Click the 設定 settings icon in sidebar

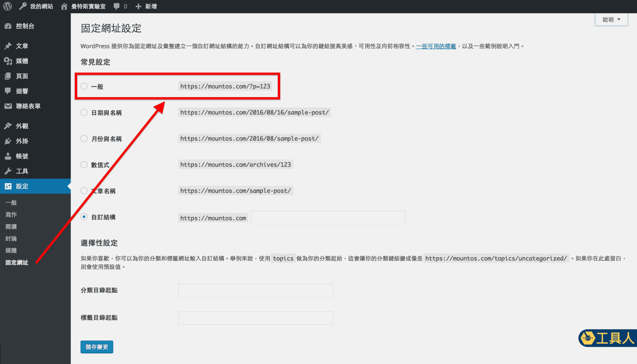pos(8,186)
